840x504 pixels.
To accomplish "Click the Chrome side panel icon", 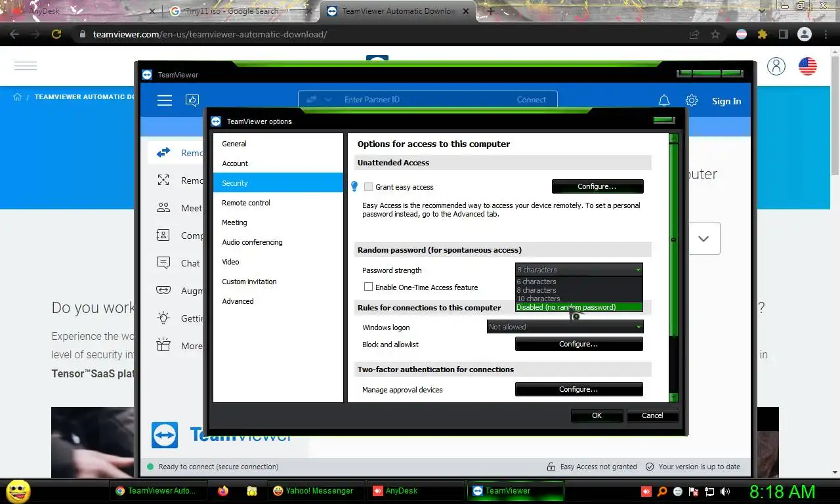I will tap(783, 34).
